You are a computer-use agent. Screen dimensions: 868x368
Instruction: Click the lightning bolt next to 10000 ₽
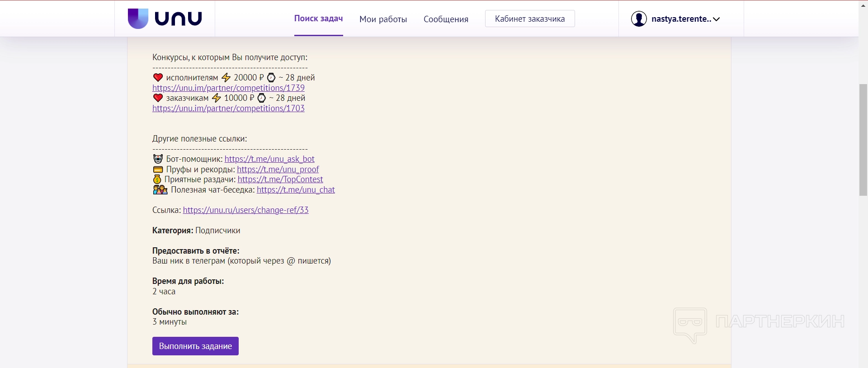coord(217,98)
